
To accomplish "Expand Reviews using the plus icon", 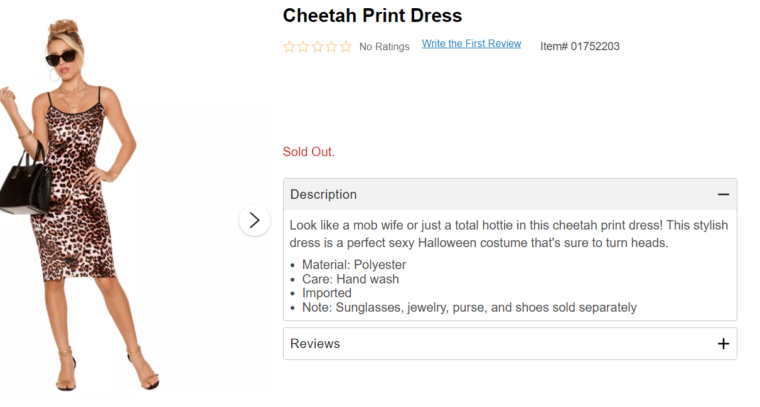I will tap(723, 344).
